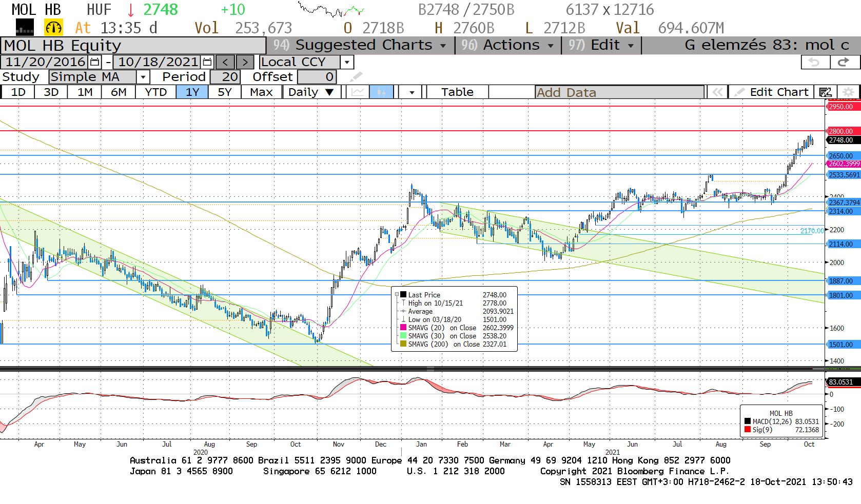Viewport: 861px width, 504px height.
Task: Select the Max range
Action: point(261,92)
